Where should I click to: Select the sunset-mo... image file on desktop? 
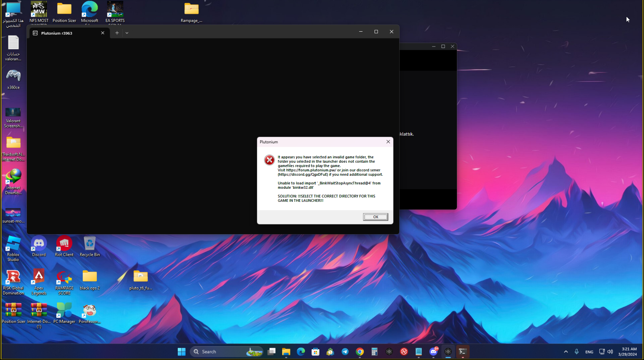tap(13, 215)
